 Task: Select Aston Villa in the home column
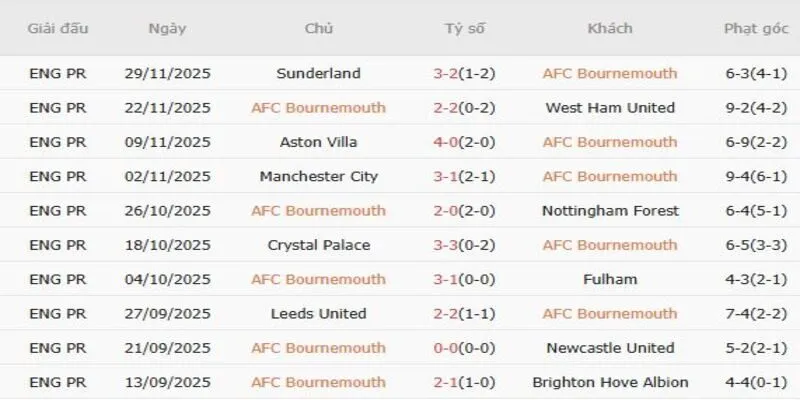click(x=319, y=142)
